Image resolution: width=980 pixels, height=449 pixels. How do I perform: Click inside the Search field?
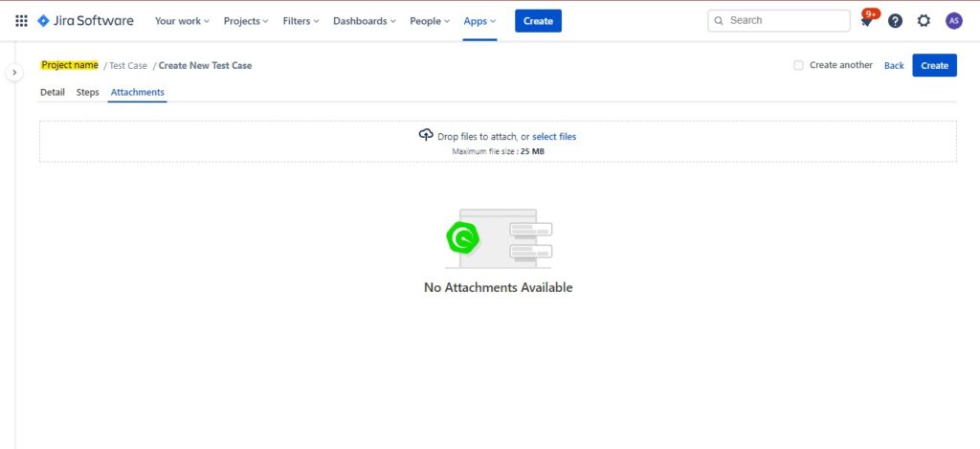pyautogui.click(x=779, y=21)
